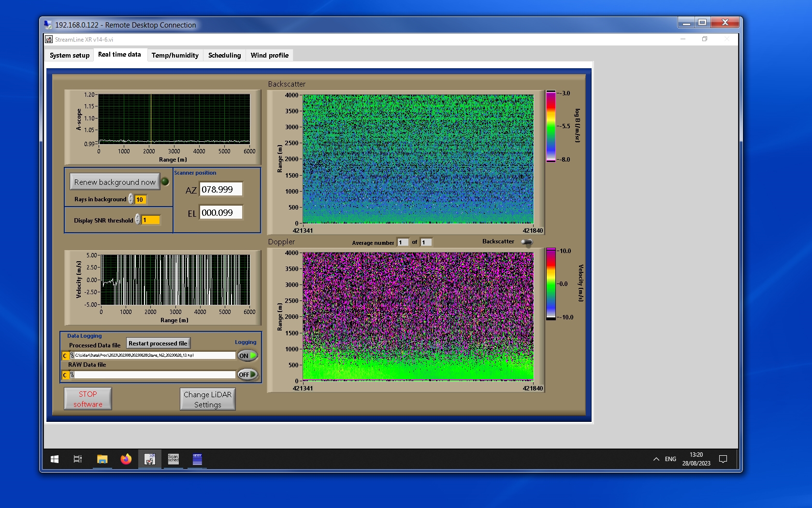Show hidden system tray icons
The height and width of the screenshot is (508, 812).
tap(656, 459)
